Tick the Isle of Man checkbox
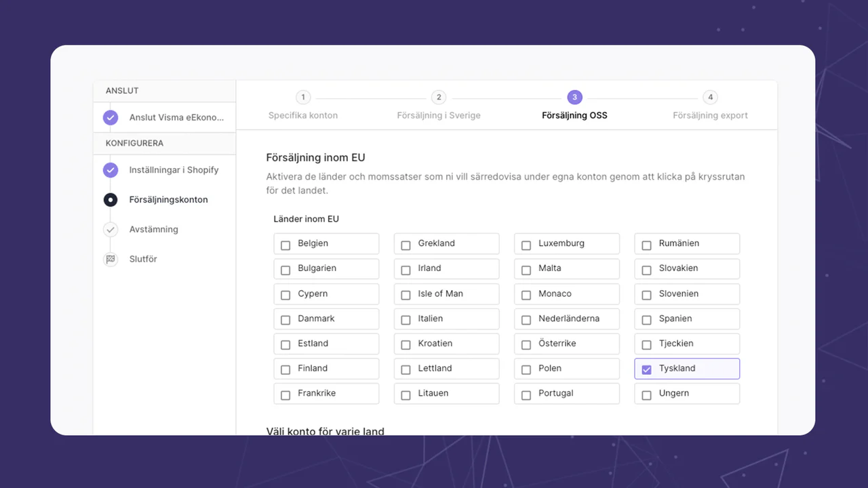The image size is (868, 488). click(x=406, y=295)
